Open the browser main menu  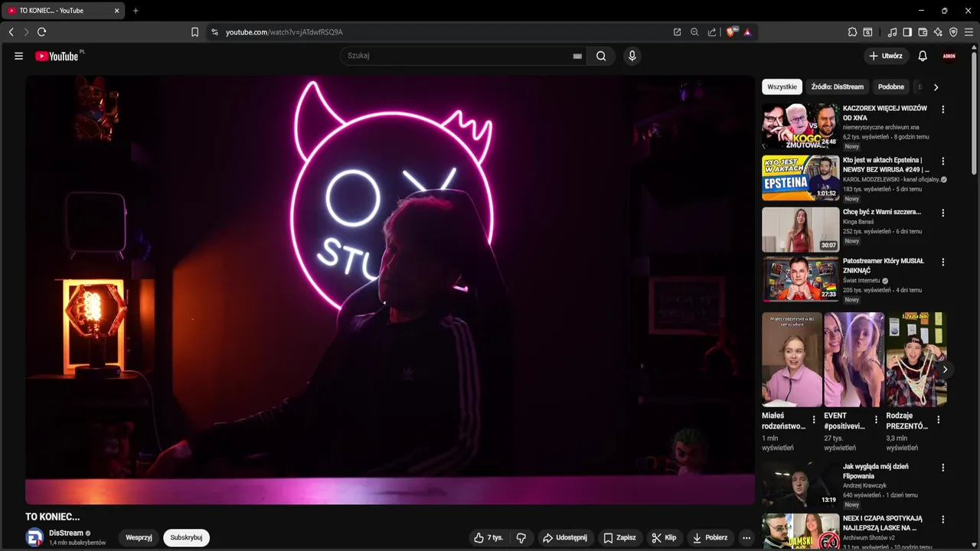coord(969,32)
